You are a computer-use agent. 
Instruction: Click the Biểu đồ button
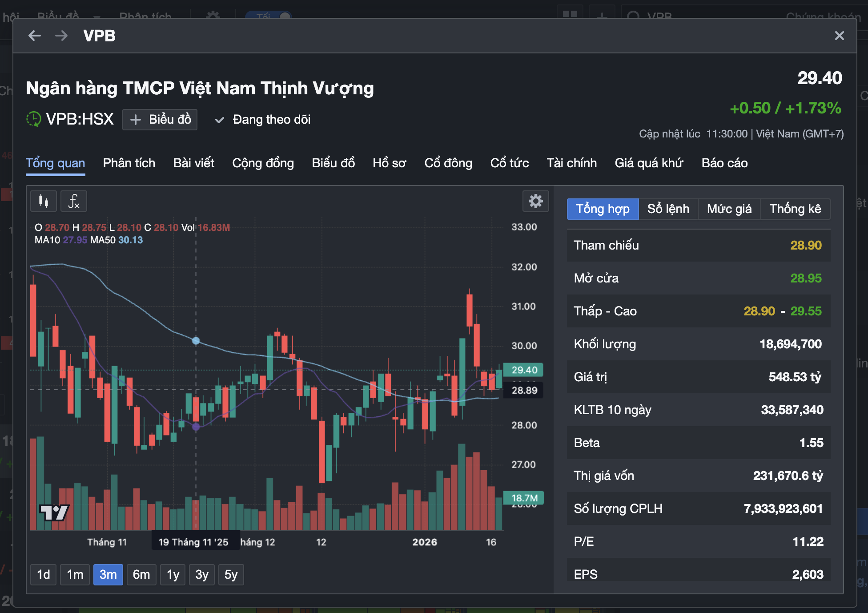point(160,119)
